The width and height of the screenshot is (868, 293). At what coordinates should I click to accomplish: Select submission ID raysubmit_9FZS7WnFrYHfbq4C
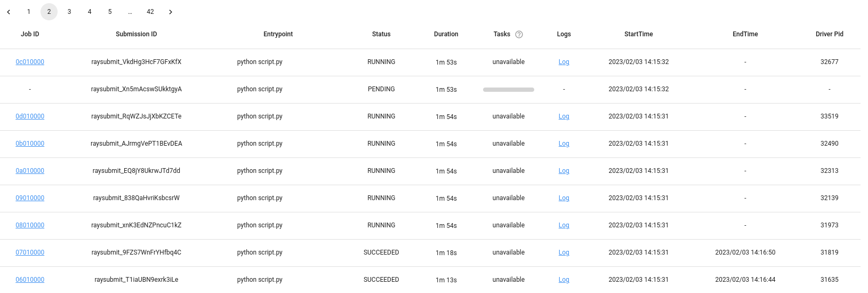pos(136,252)
